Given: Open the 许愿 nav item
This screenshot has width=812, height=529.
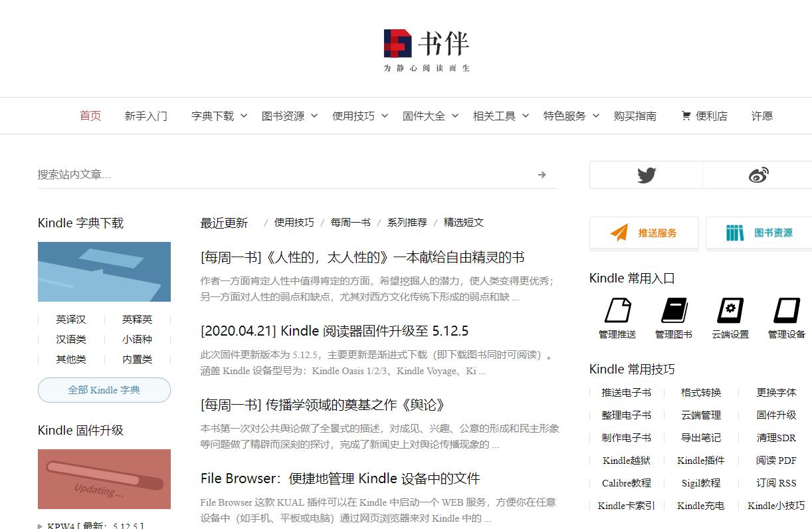Looking at the screenshot, I should click(762, 116).
